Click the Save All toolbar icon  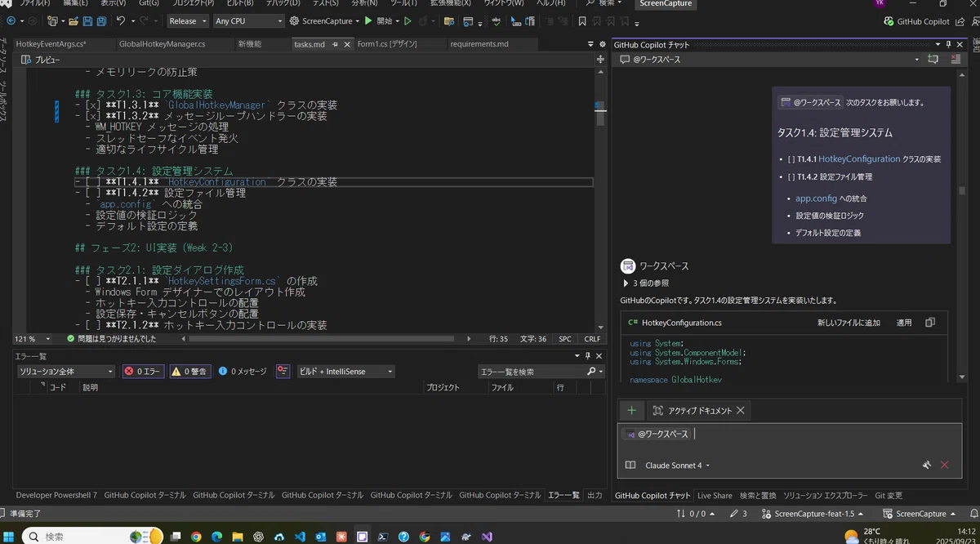click(x=100, y=21)
